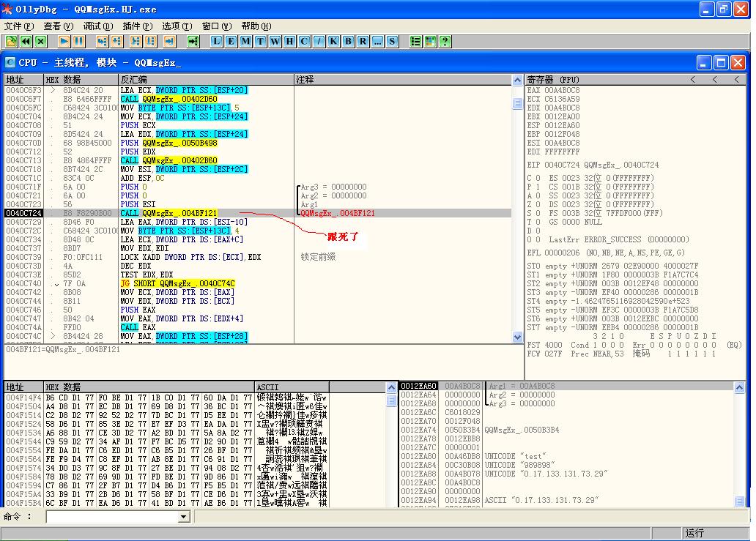Open the 插件(P) menu

tap(138, 26)
